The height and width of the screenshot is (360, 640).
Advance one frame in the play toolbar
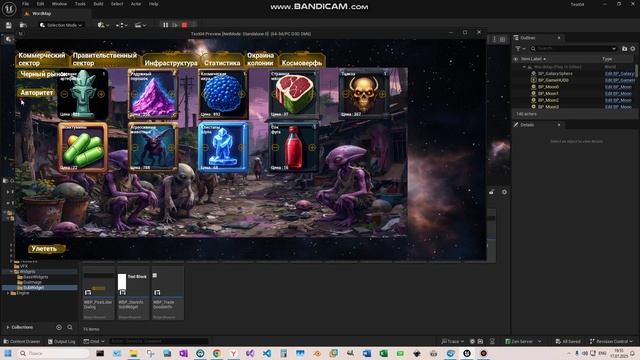(175, 25)
